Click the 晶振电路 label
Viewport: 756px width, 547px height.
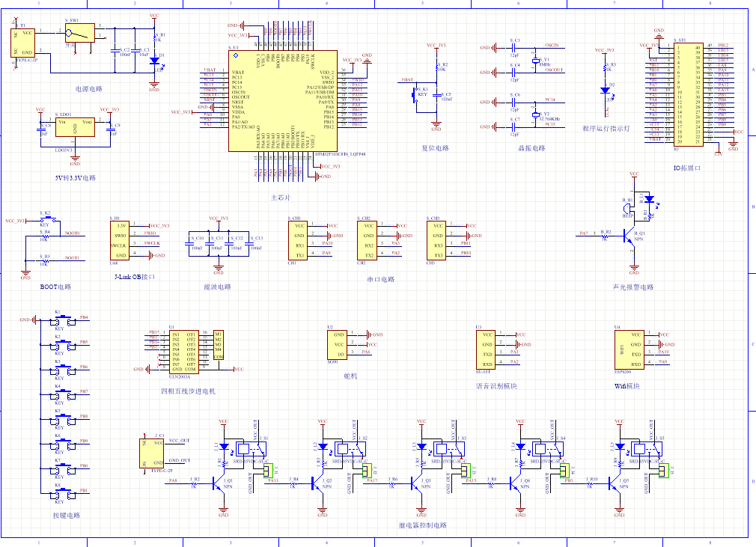[531, 148]
